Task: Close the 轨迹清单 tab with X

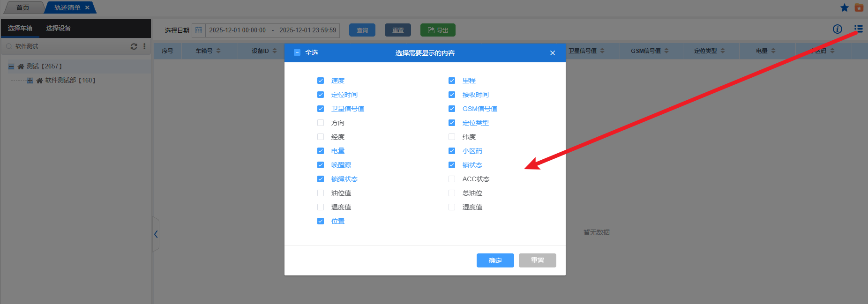Action: [x=87, y=7]
